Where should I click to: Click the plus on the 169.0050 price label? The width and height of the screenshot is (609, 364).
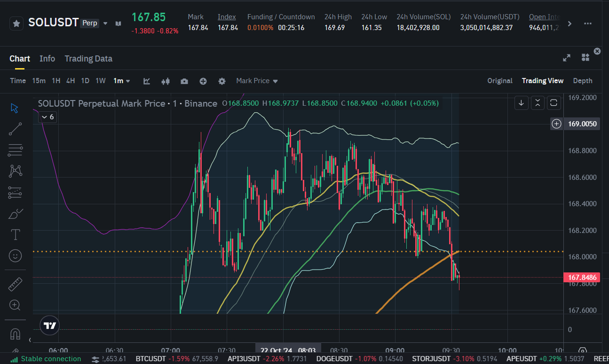(556, 124)
